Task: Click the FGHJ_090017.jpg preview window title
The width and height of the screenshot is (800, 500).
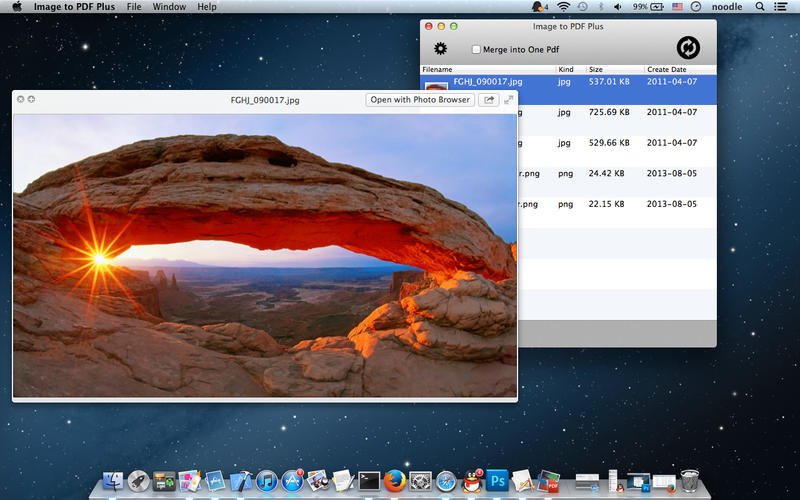Action: point(265,100)
